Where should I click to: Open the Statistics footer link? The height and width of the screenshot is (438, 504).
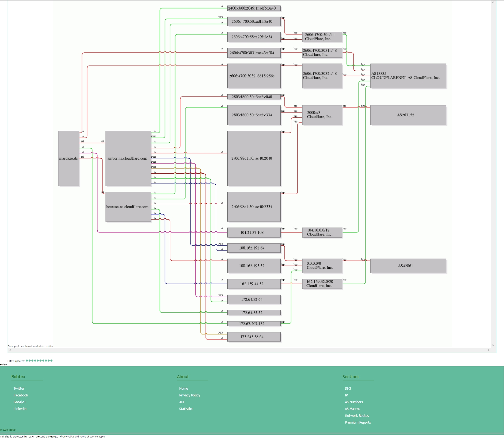tap(186, 409)
